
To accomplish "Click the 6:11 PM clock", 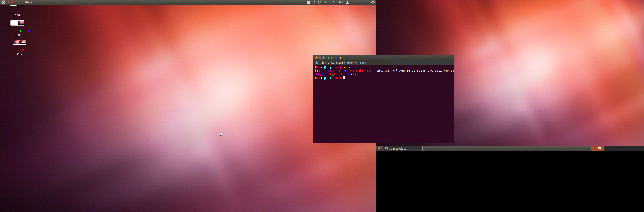I will click(x=337, y=2).
